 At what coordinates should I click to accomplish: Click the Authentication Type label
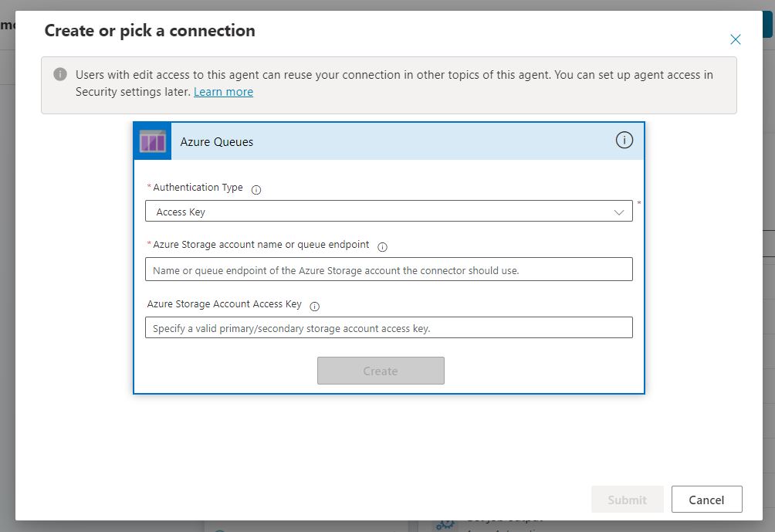(198, 188)
